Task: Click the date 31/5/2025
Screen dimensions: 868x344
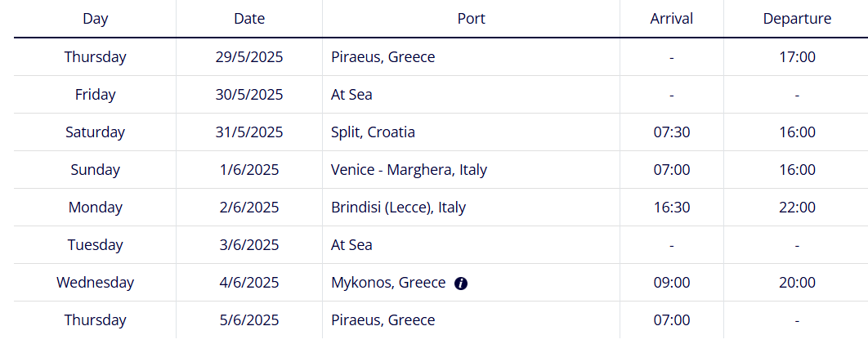Action: tap(249, 132)
